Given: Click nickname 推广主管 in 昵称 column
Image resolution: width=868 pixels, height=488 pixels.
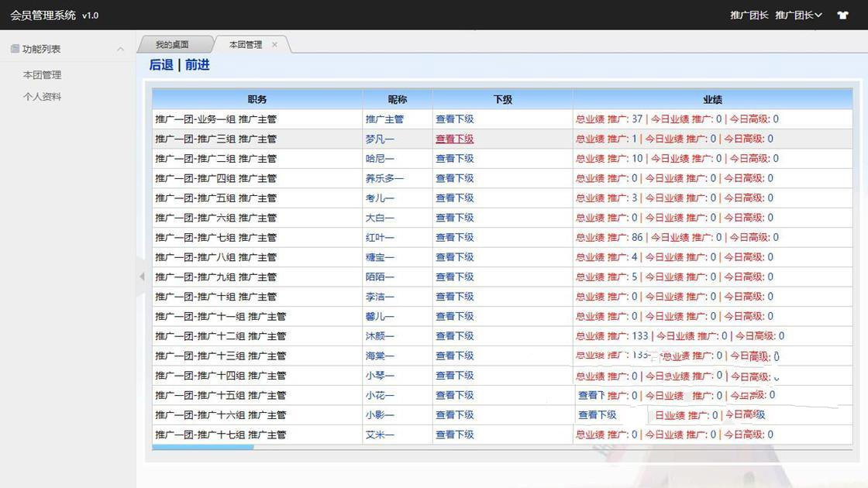Looking at the screenshot, I should click(x=384, y=119).
